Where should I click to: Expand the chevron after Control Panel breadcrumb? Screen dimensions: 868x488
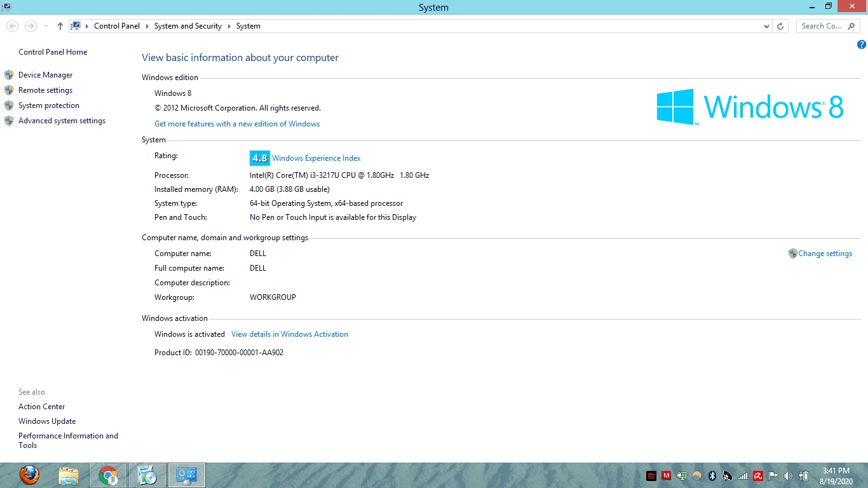(147, 26)
